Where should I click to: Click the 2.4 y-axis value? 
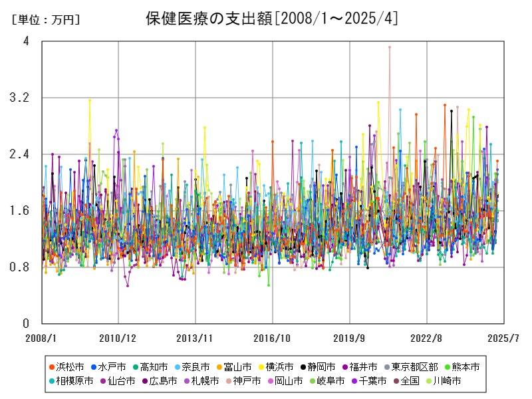(x=19, y=154)
